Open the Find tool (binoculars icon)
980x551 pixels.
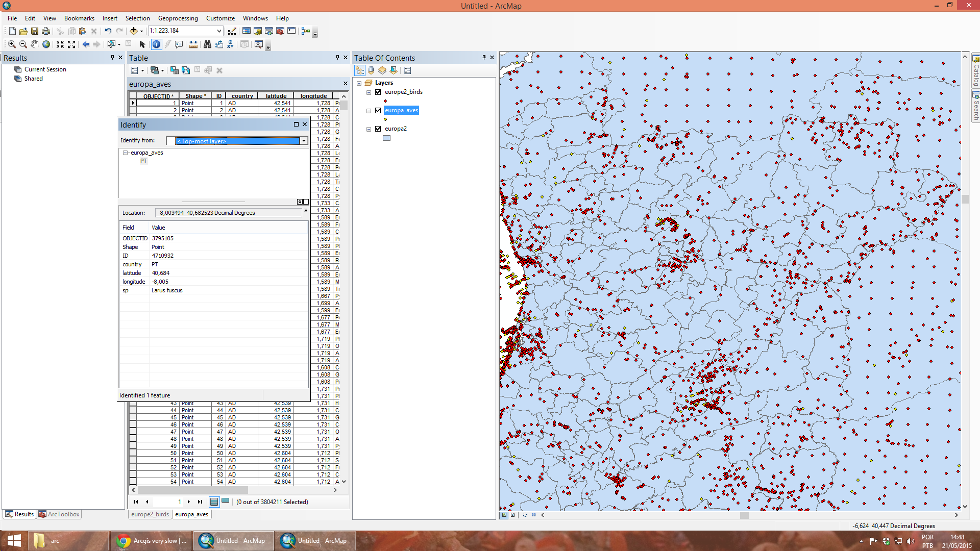coord(207,44)
